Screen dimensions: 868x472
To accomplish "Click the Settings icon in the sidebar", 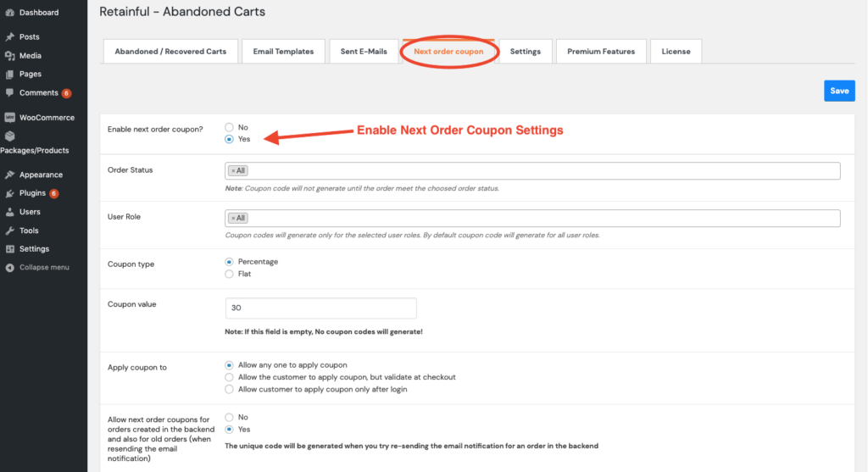I will point(9,249).
